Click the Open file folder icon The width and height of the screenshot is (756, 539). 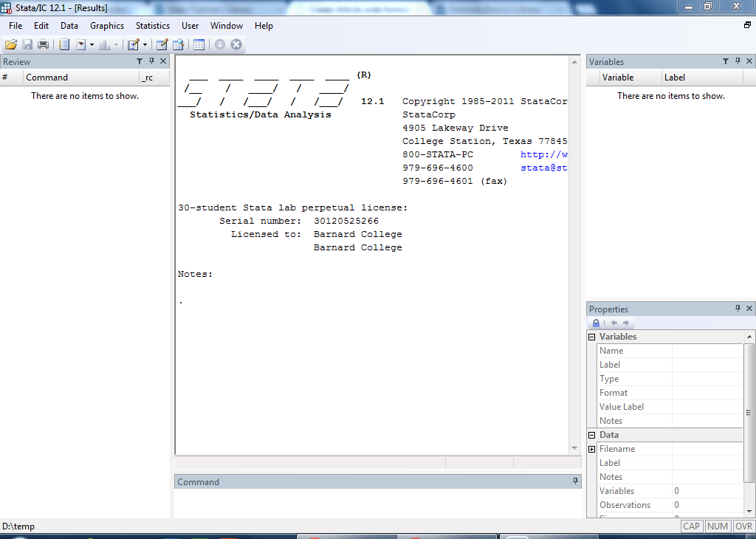(x=10, y=45)
